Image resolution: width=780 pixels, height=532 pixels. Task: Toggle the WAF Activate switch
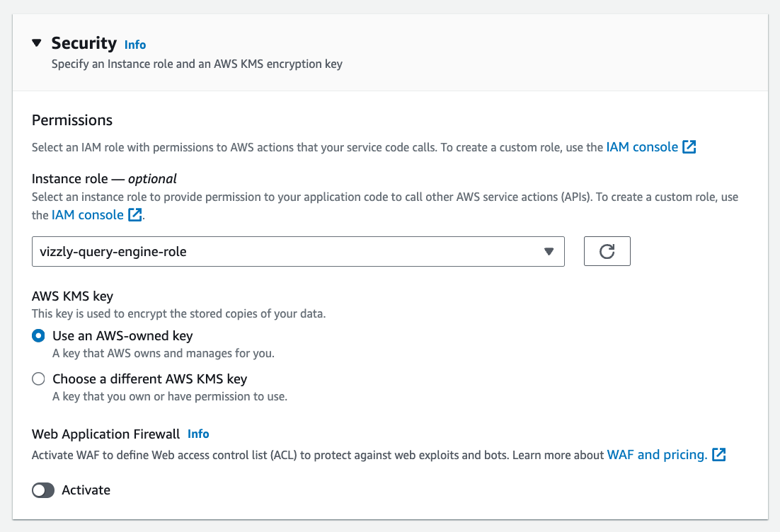[x=43, y=490]
